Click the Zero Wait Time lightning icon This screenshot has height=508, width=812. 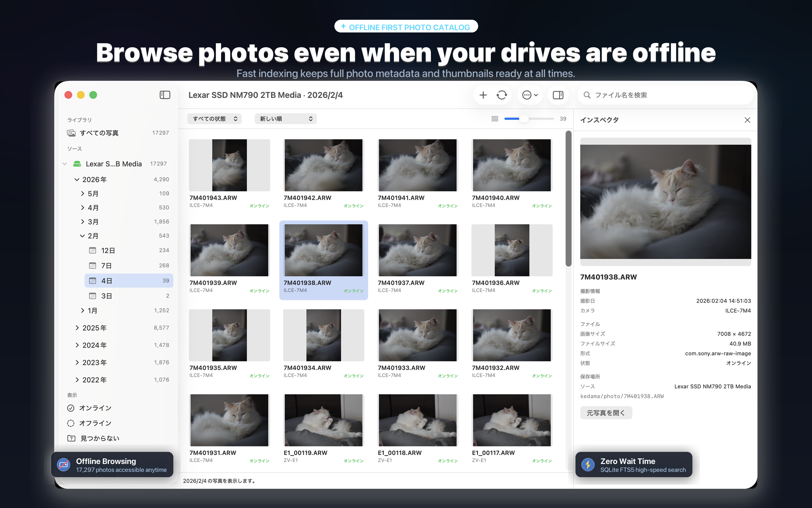pos(588,465)
